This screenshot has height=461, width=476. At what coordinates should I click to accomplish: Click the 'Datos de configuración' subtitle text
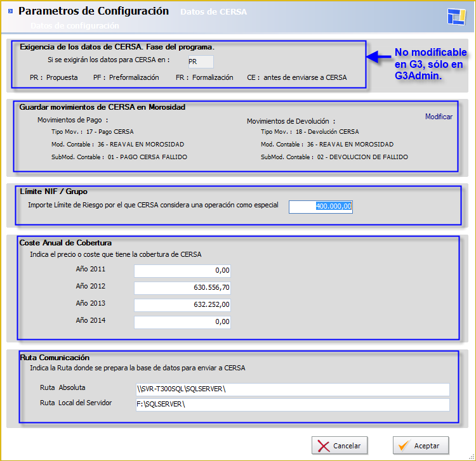click(x=75, y=26)
